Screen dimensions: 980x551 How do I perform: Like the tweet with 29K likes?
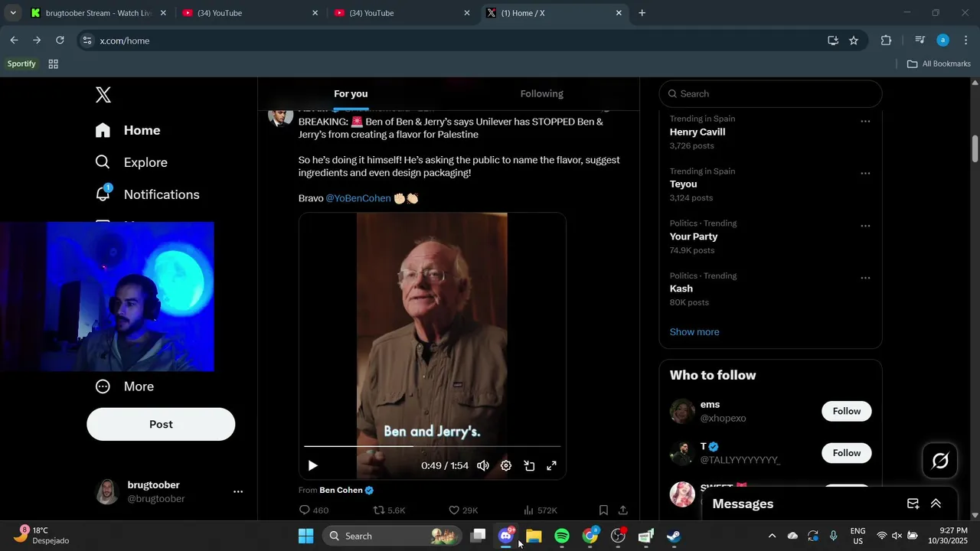[x=463, y=510]
